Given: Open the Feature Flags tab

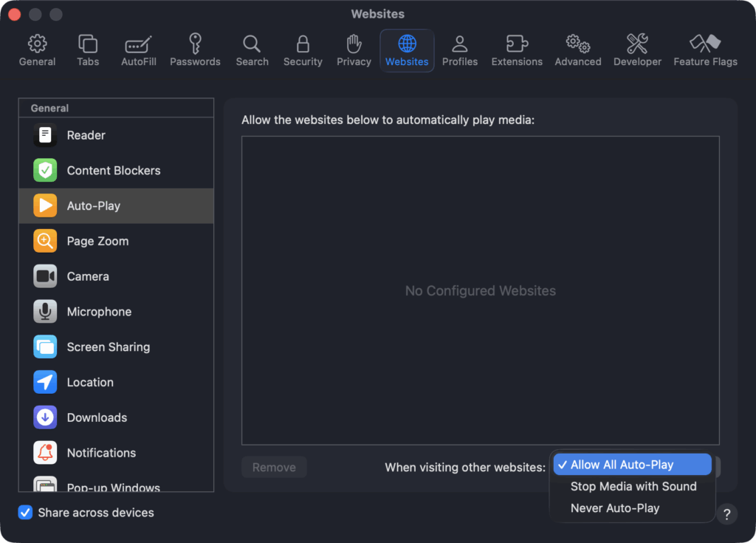Looking at the screenshot, I should (705, 50).
